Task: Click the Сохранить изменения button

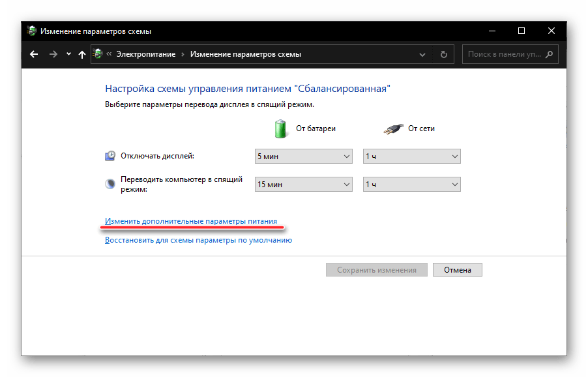Action: pos(377,270)
